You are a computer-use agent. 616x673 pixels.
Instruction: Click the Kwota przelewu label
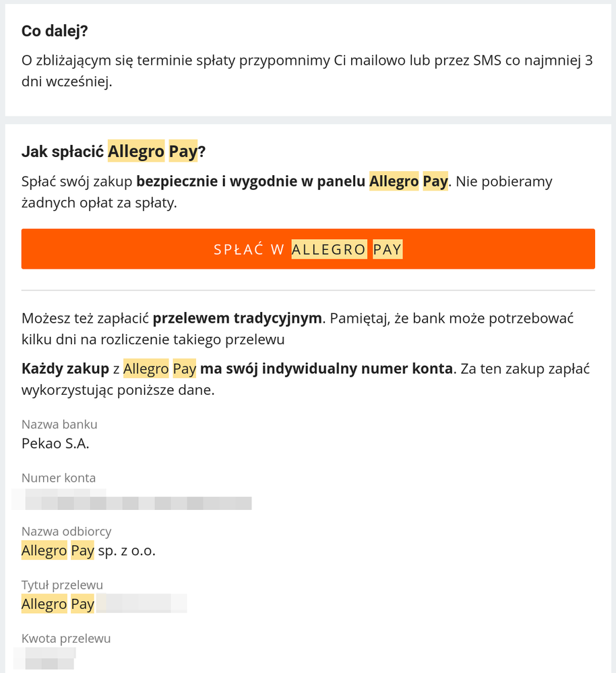click(x=65, y=638)
